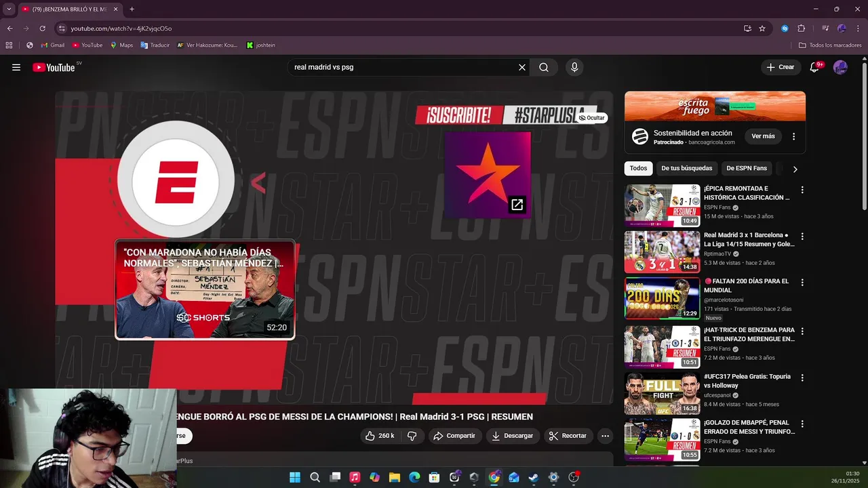Open options for Real Madrid 3 x 1 Barcelona
868x488 pixels.
click(x=802, y=237)
